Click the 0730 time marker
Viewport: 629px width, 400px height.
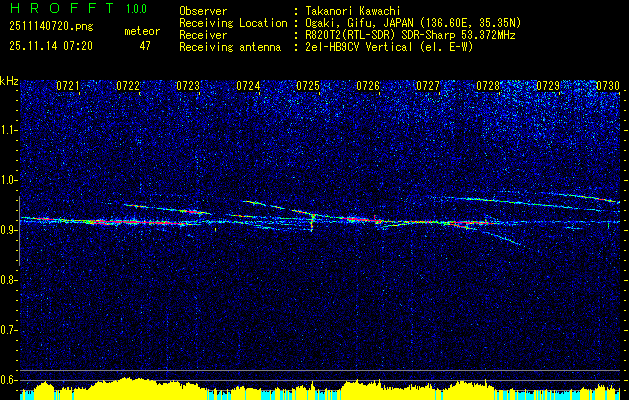608,86
